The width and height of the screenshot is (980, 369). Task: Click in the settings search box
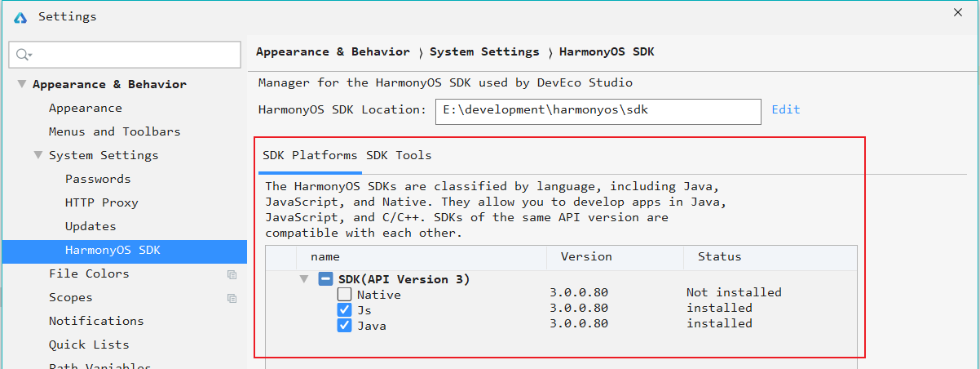(x=130, y=55)
